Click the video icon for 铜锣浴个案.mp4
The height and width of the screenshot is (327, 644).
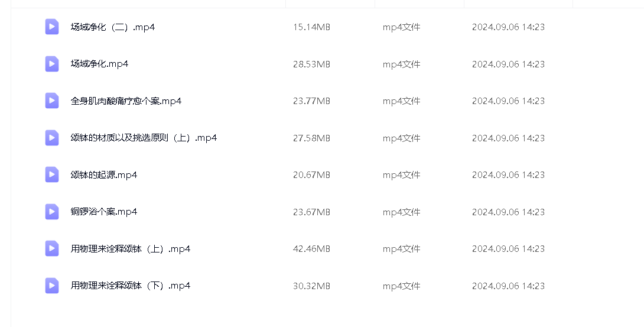coord(52,212)
